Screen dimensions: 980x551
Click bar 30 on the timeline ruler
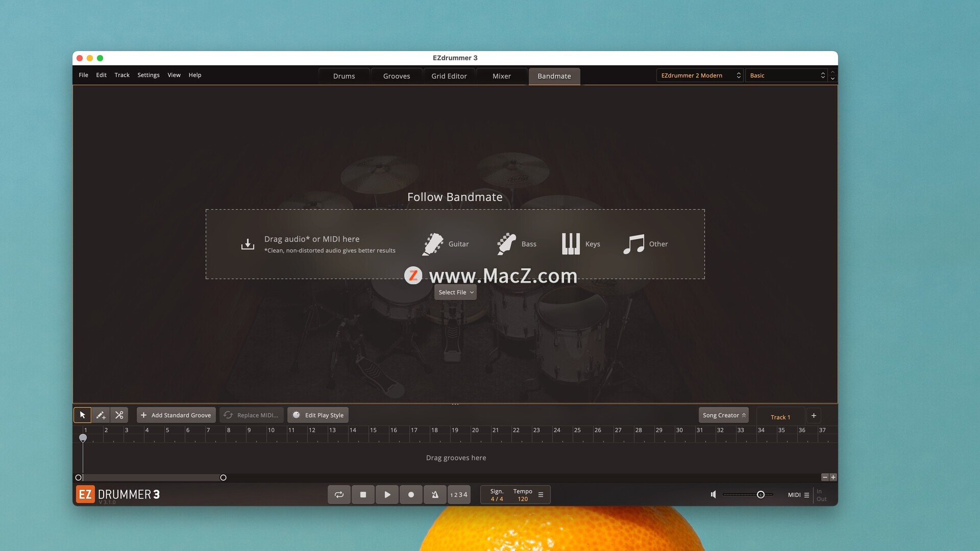click(x=679, y=430)
